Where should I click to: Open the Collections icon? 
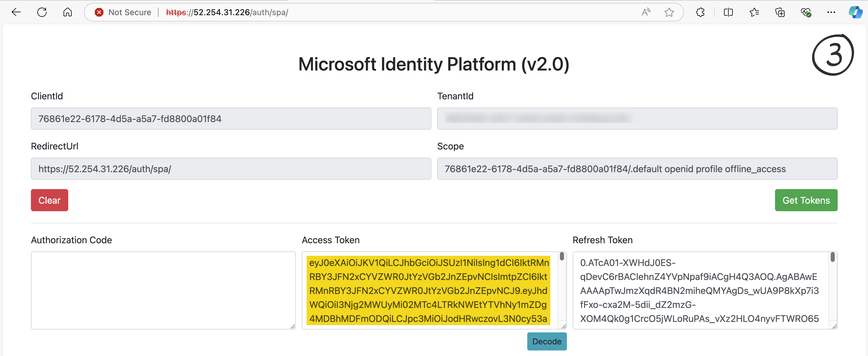pyautogui.click(x=780, y=13)
